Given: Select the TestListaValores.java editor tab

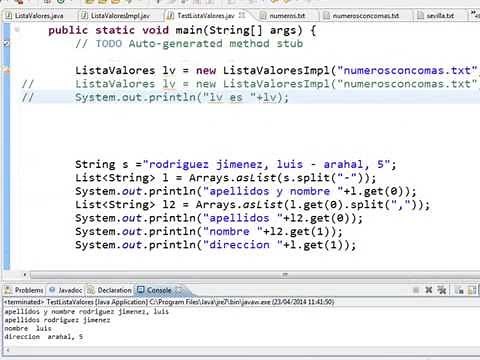Looking at the screenshot, I should pyautogui.click(x=206, y=15).
